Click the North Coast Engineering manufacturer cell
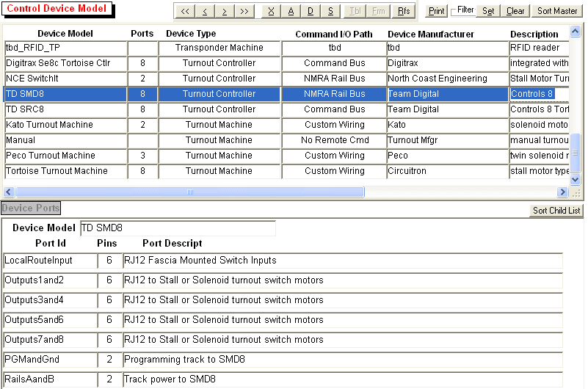The height and width of the screenshot is (389, 588). 447,79
